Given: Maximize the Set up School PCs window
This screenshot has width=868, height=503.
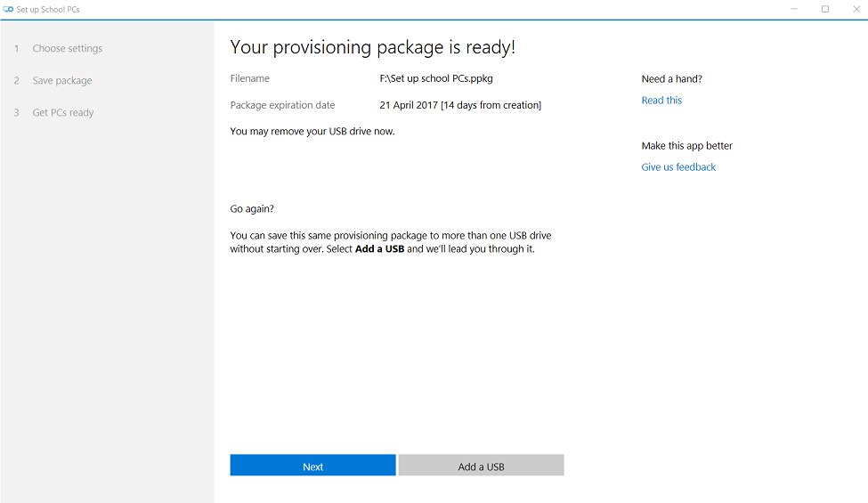Looking at the screenshot, I should (x=824, y=9).
